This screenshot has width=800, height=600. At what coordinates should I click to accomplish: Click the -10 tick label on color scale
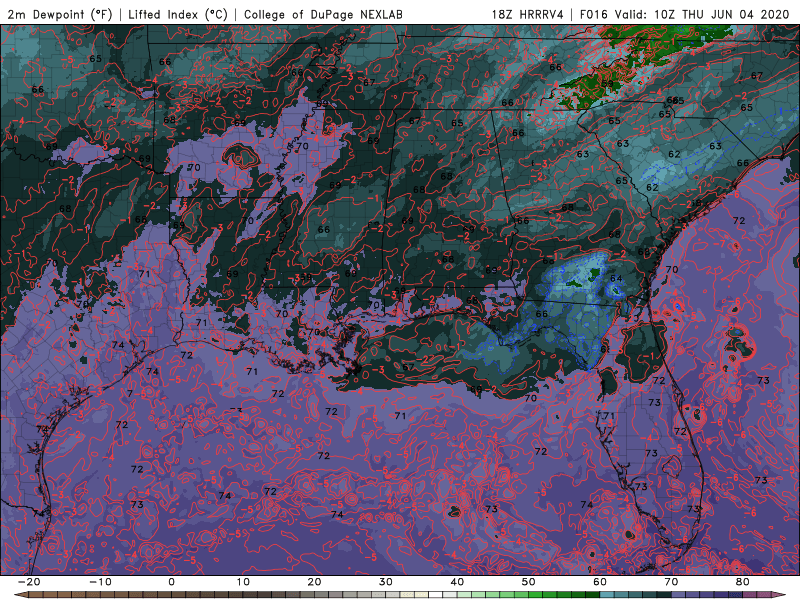[x=100, y=582]
